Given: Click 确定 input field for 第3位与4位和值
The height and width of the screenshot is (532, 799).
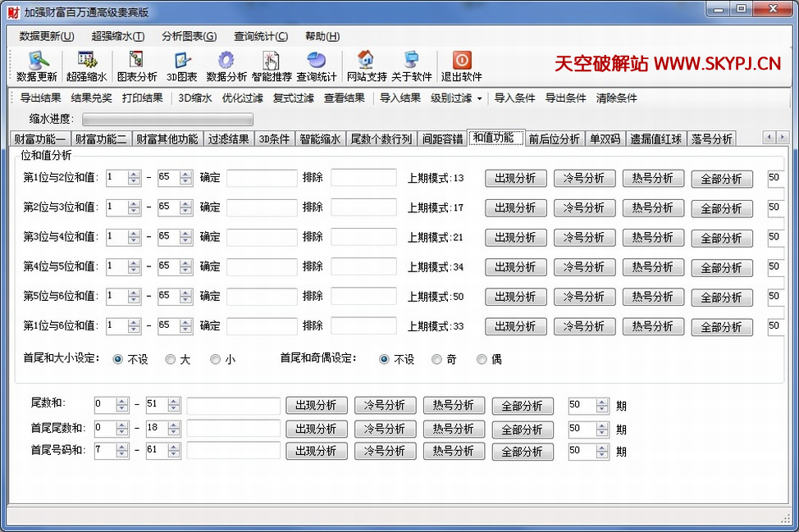Looking at the screenshot, I should 262,237.
